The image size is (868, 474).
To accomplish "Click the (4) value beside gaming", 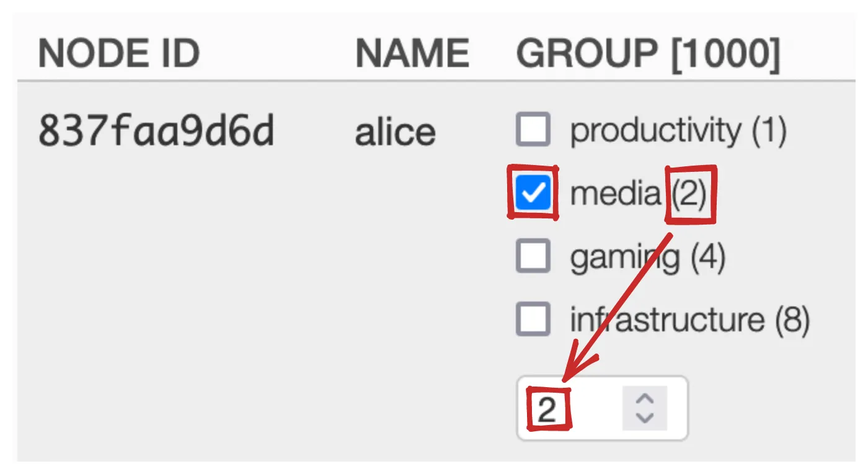I will [708, 257].
